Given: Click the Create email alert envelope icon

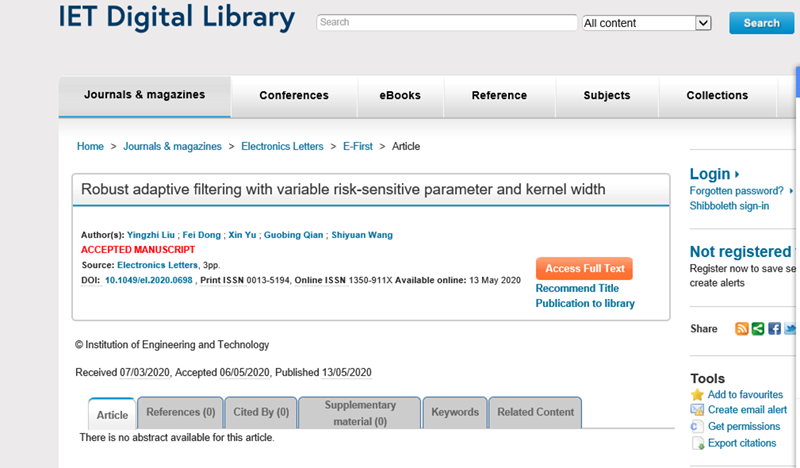Looking at the screenshot, I should coord(697,410).
